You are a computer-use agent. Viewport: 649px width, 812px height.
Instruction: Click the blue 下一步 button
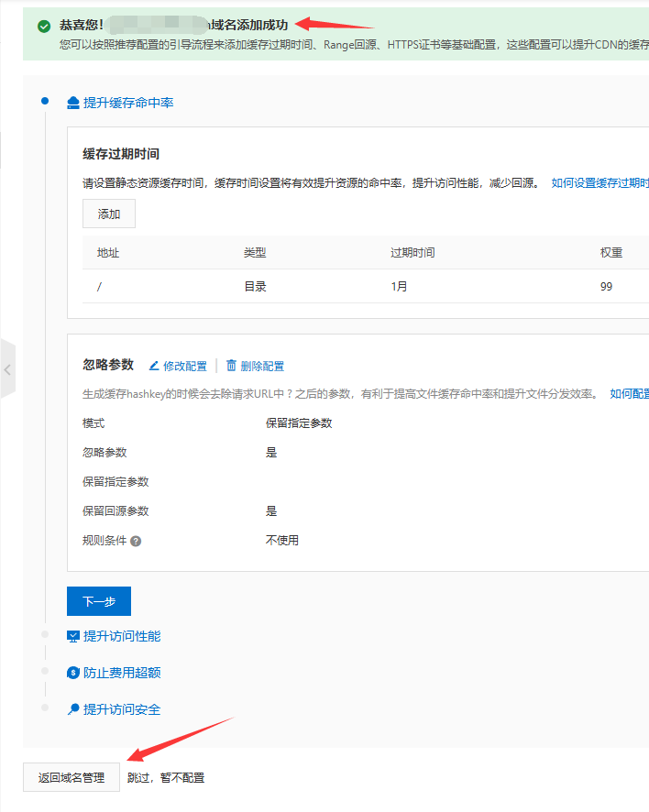(x=99, y=601)
